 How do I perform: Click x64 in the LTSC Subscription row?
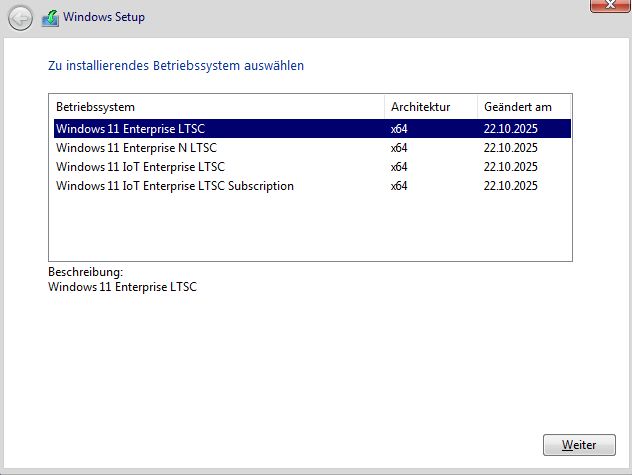pyautogui.click(x=399, y=186)
